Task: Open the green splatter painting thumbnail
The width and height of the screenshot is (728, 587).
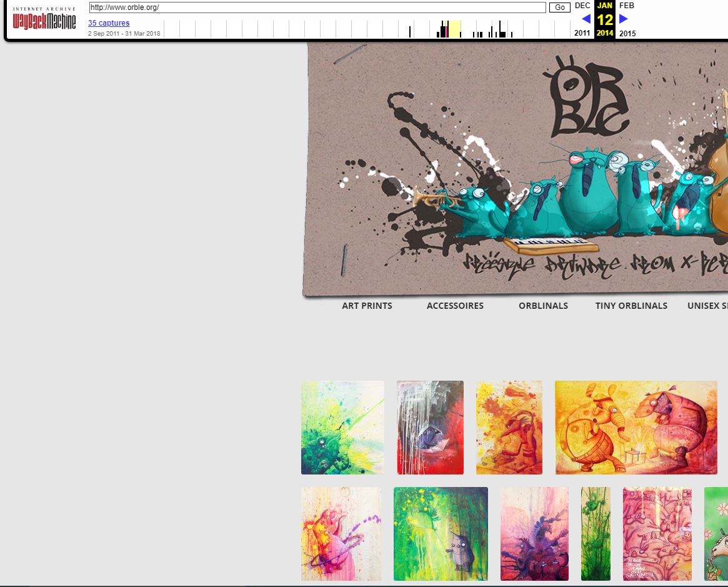Action: click(x=342, y=428)
